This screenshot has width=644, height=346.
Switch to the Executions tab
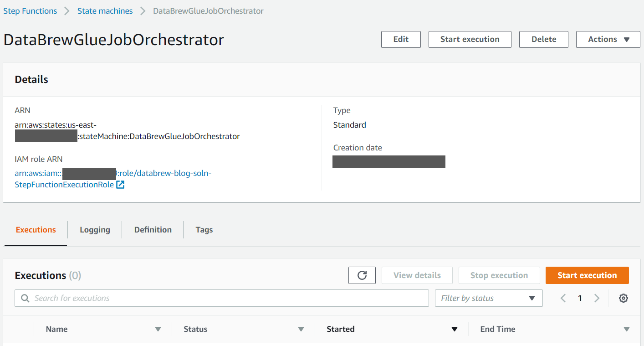(36, 230)
